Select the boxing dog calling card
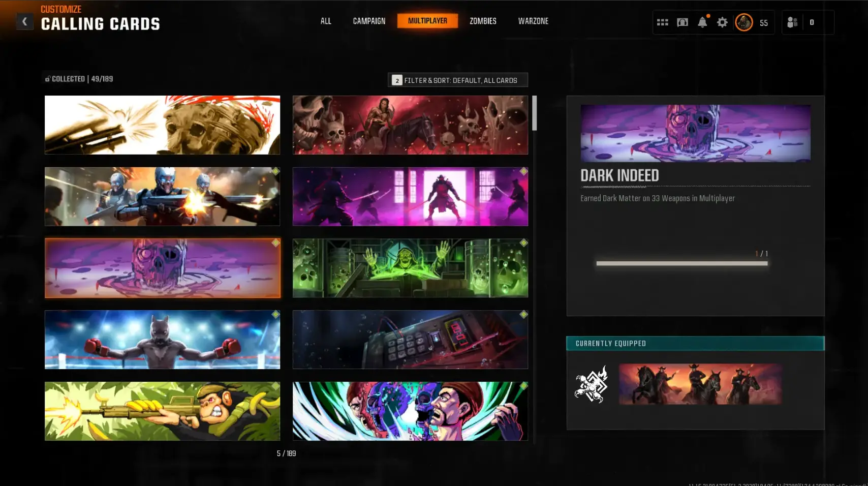 pyautogui.click(x=162, y=340)
